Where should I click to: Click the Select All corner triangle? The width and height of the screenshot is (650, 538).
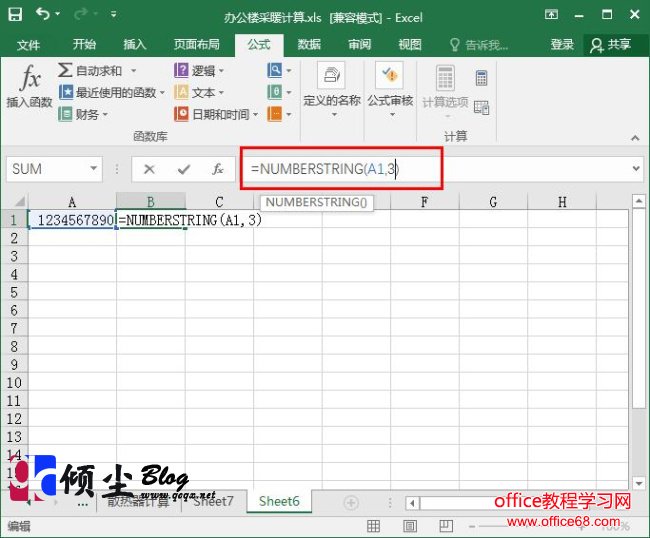[18, 202]
